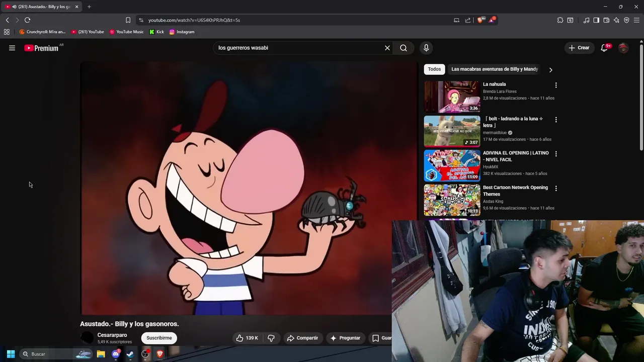
Task: Select Las macabras aventuras de Billy y Mandy chip
Action: coord(495,69)
